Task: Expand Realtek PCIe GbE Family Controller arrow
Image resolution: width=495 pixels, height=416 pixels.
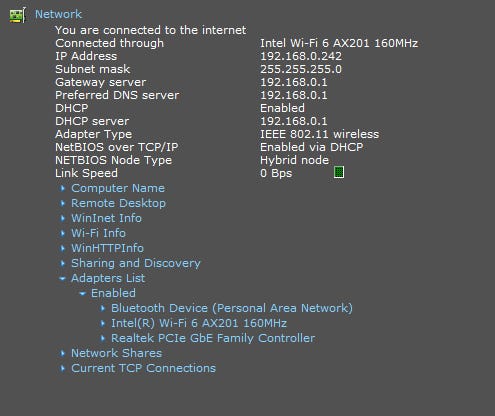Action: click(x=103, y=338)
